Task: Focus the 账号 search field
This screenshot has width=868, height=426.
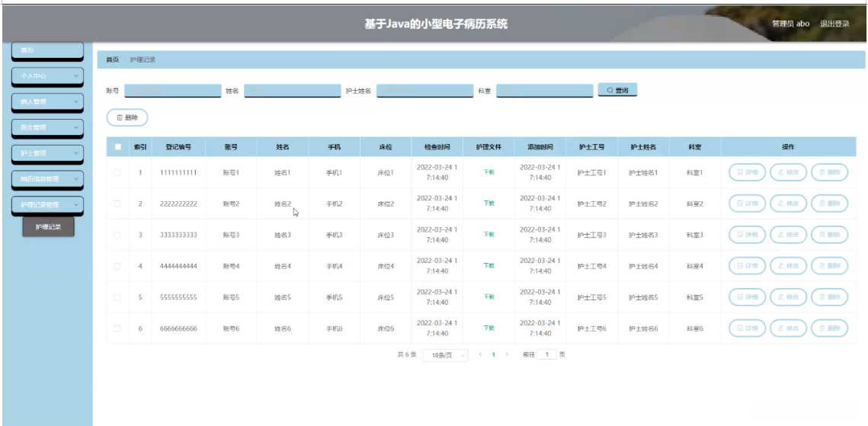Action: pos(173,90)
